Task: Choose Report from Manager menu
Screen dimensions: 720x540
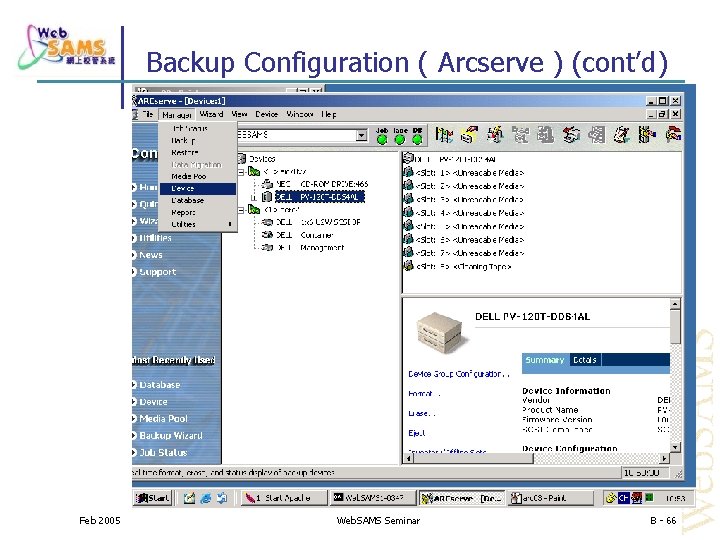Action: (x=183, y=212)
